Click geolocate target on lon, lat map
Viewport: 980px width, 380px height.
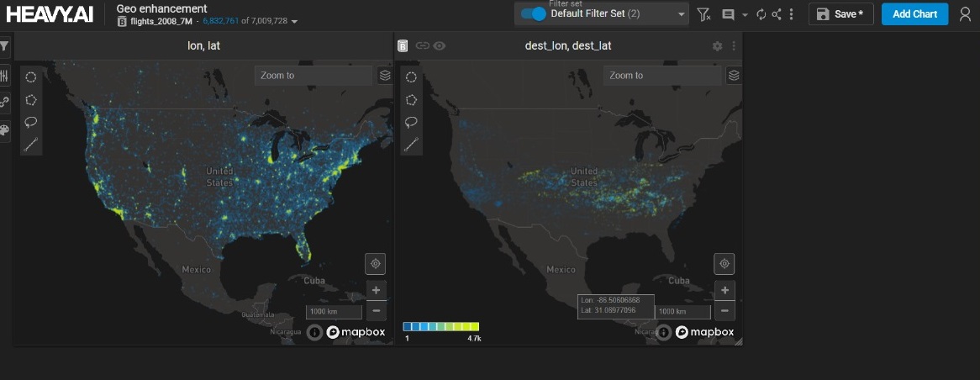click(x=376, y=264)
